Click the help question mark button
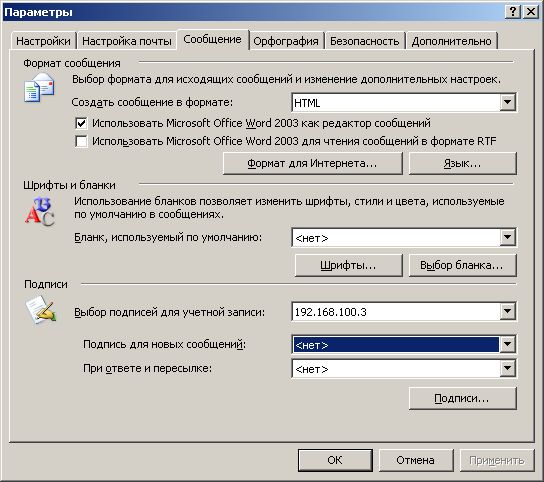This screenshot has width=544, height=482. coord(512,12)
